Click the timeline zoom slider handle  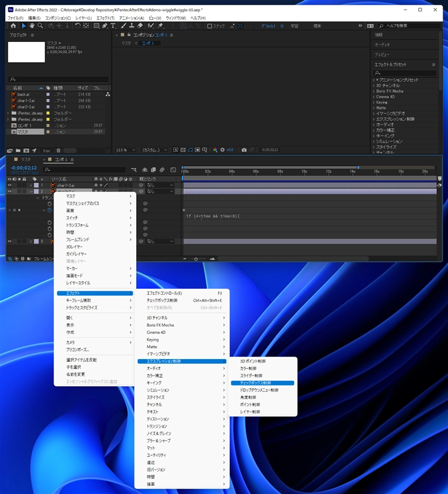(196, 259)
